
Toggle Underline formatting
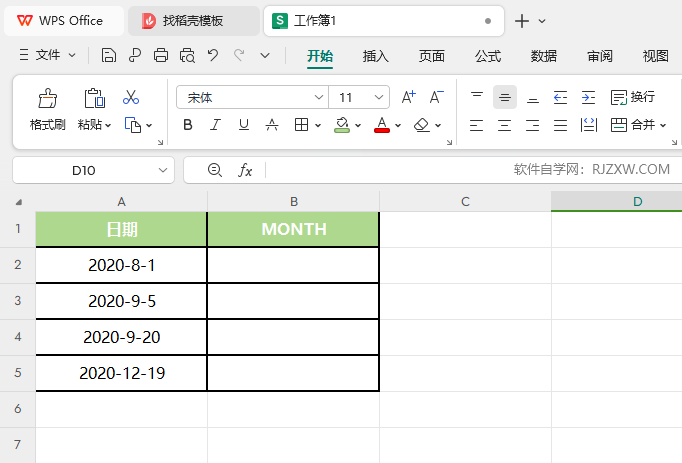pos(244,125)
